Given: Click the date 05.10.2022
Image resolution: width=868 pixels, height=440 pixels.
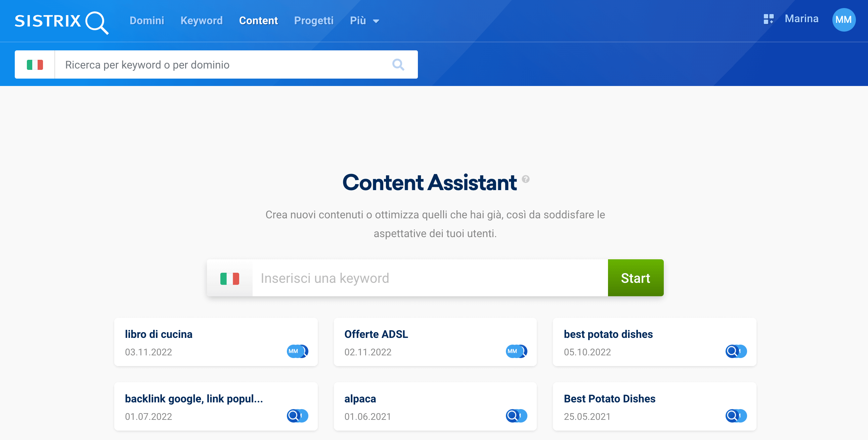Looking at the screenshot, I should pos(587,352).
